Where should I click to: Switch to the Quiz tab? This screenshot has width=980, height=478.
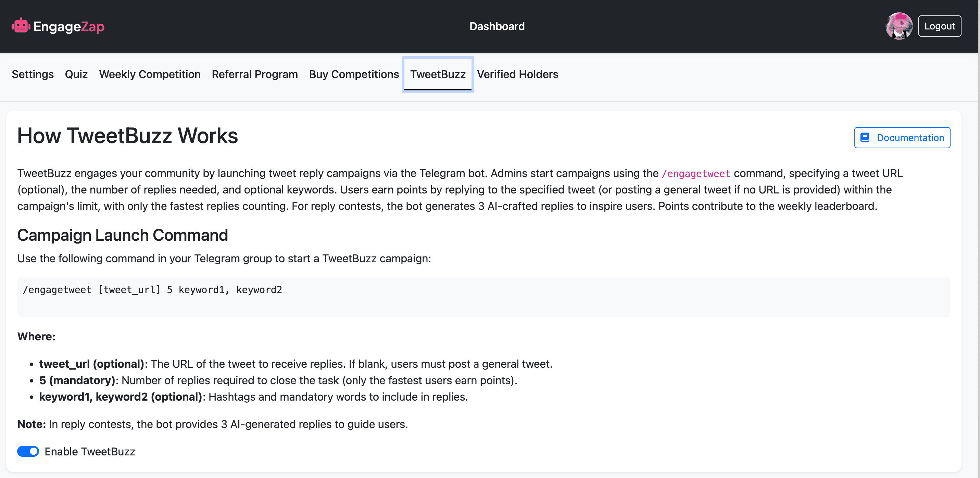[x=76, y=74]
